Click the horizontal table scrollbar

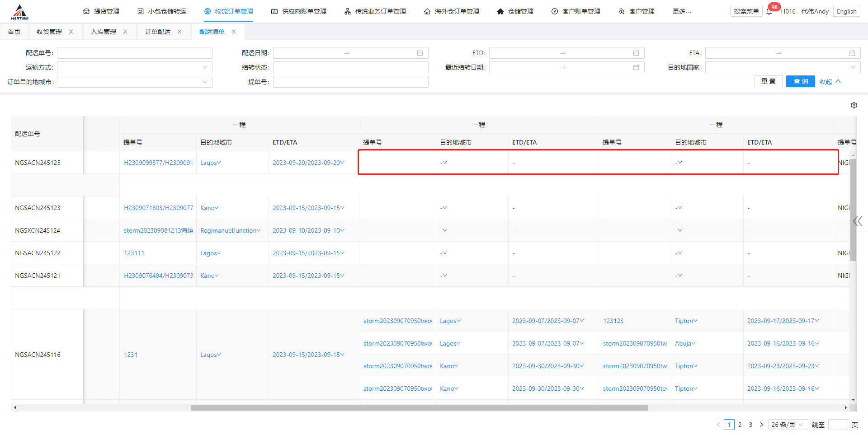click(x=419, y=407)
